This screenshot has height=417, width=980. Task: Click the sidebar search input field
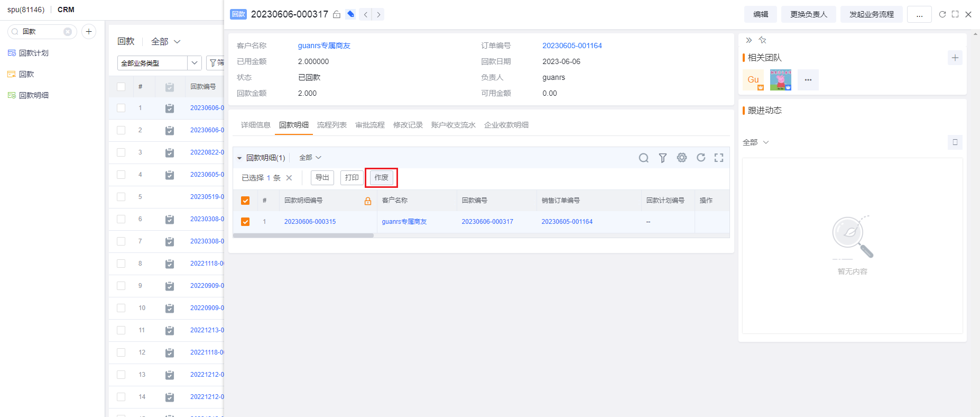(x=42, y=32)
